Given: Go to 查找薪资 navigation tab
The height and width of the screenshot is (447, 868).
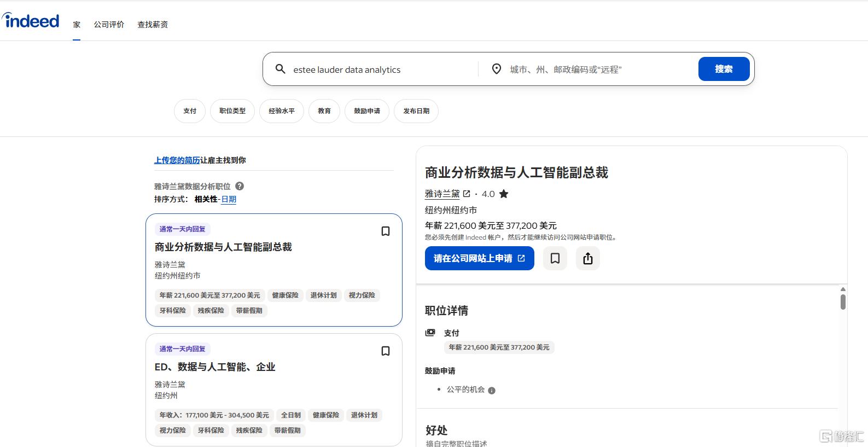Looking at the screenshot, I should point(153,25).
